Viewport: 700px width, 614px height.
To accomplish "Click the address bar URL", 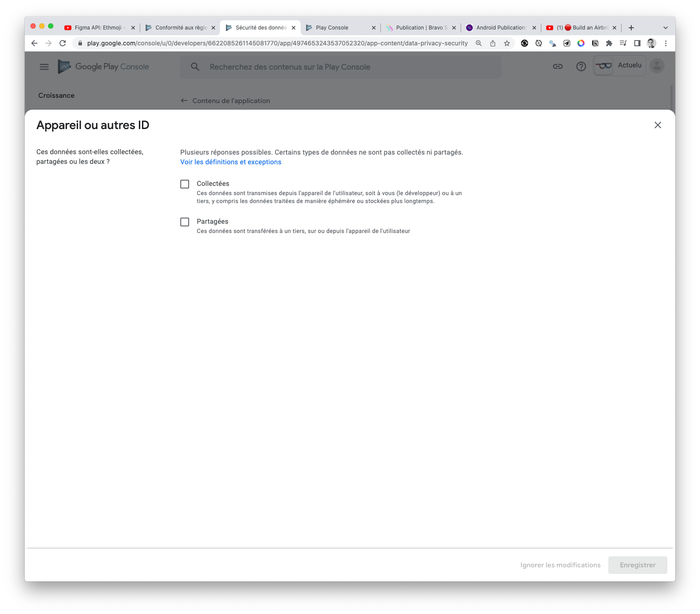I will coord(277,43).
